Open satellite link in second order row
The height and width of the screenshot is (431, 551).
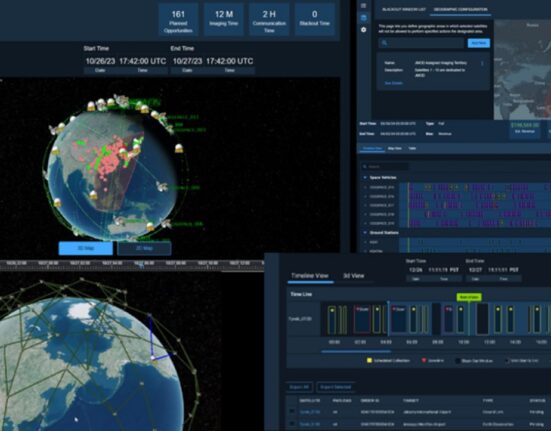click(310, 424)
